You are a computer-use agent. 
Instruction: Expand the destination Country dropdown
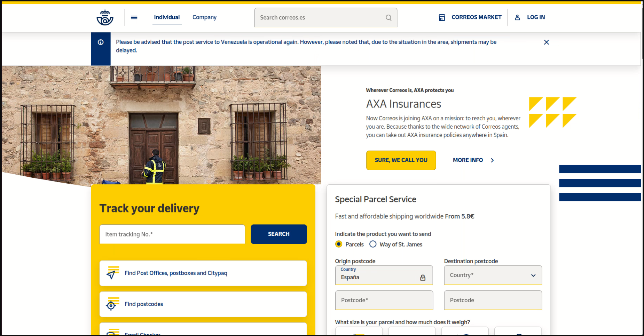(x=493, y=275)
